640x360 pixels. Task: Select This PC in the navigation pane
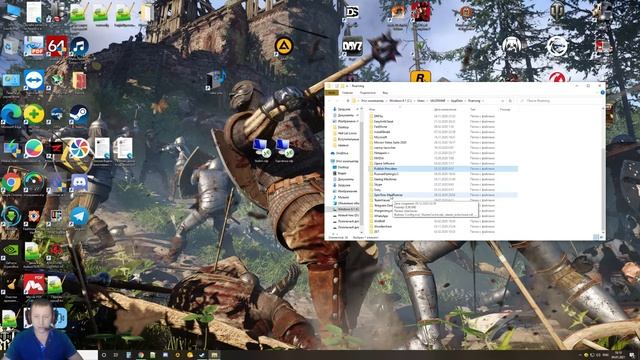(x=344, y=161)
